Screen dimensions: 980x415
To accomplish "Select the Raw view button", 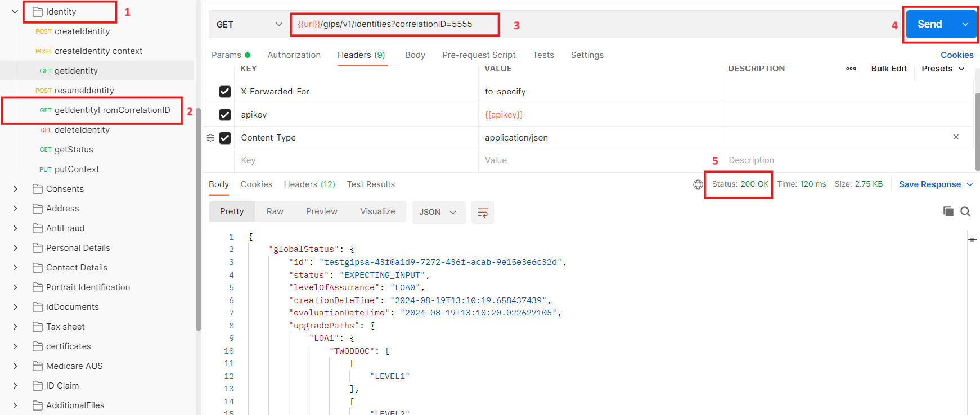I will click(x=275, y=211).
